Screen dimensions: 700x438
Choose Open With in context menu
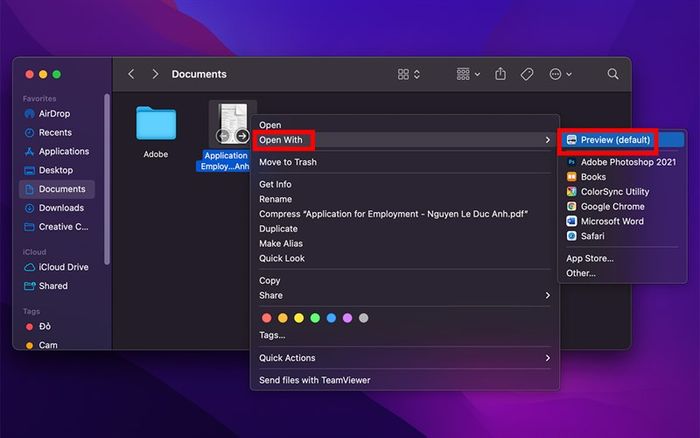404,140
